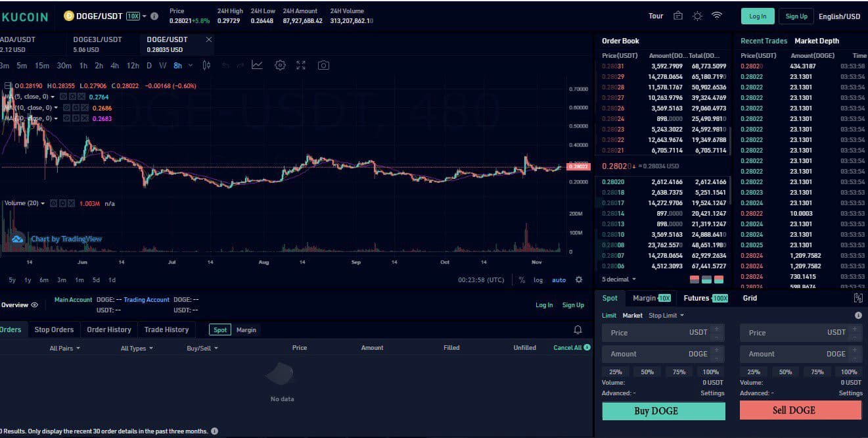868x438 pixels.
Task: Click Sell DOGE button
Action: 800,410
